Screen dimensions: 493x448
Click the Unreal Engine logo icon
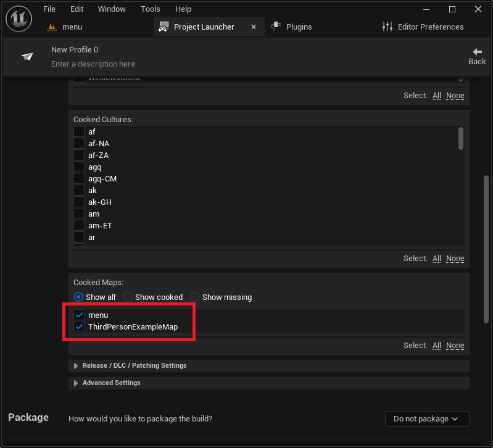19,19
